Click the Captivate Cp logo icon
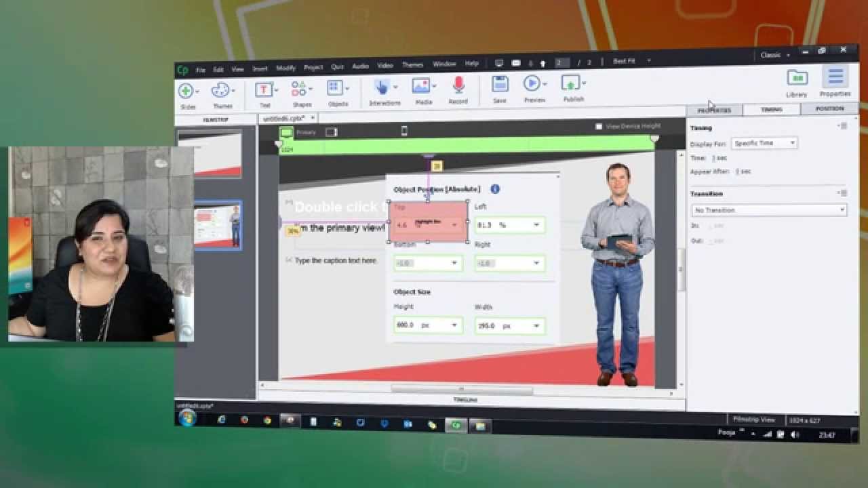868x488 pixels. pyautogui.click(x=182, y=70)
